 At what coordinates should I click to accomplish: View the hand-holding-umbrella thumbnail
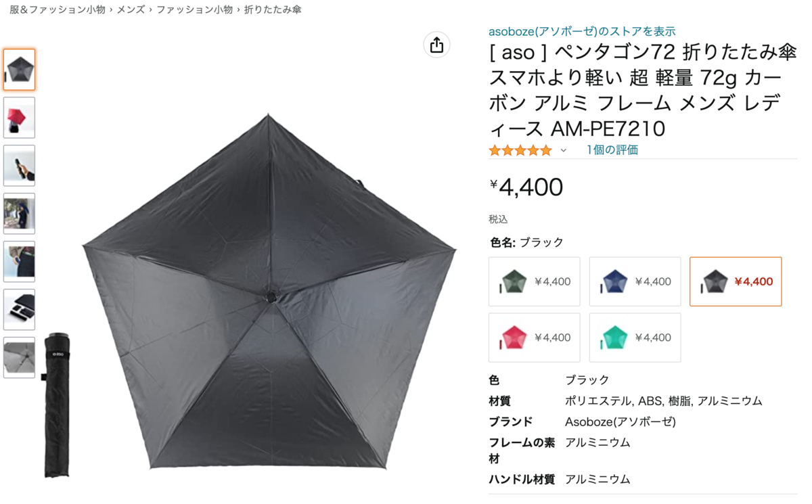pos(19,166)
